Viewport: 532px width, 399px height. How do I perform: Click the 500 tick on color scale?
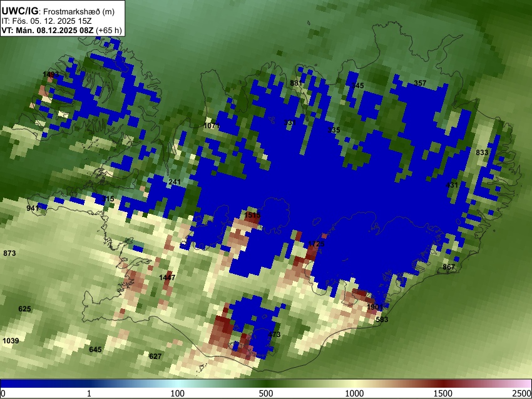click(265, 393)
